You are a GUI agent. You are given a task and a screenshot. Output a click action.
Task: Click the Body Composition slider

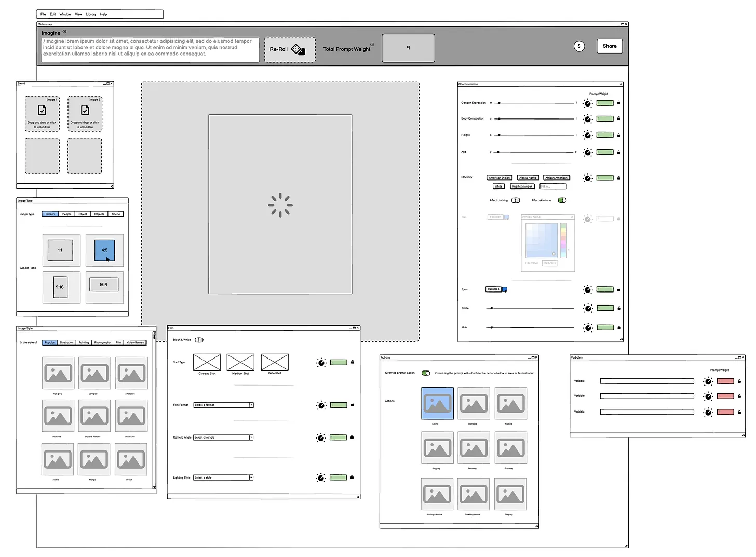click(534, 119)
